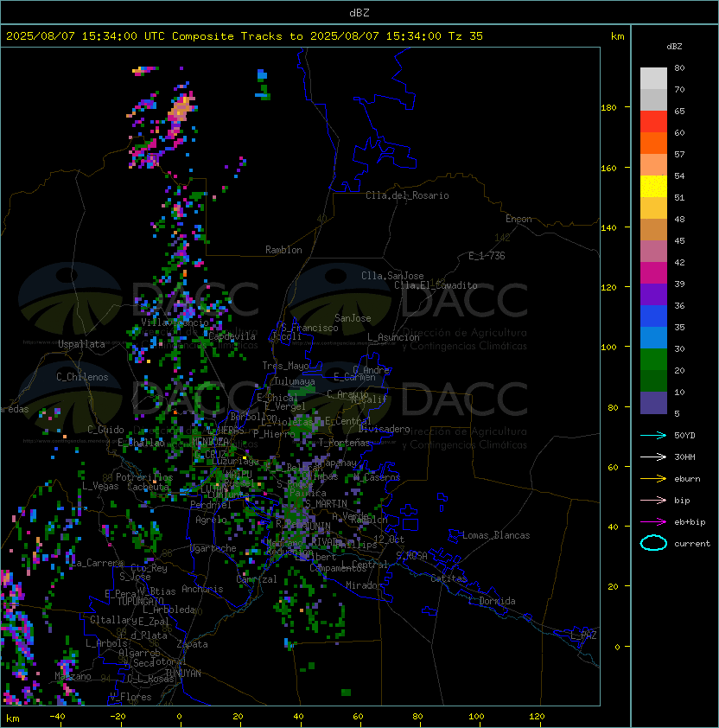The image size is (719, 728).
Task: Click the 'Encon' map label
Action: point(519,219)
